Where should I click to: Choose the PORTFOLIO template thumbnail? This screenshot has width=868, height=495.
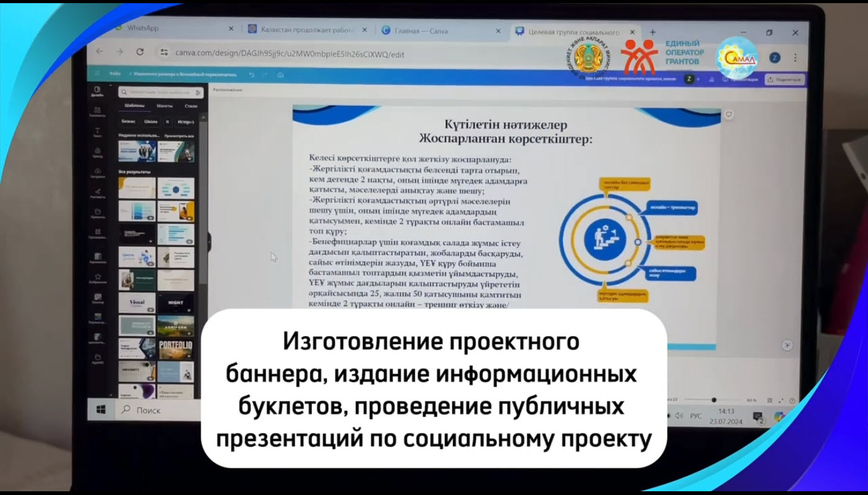pos(176,349)
